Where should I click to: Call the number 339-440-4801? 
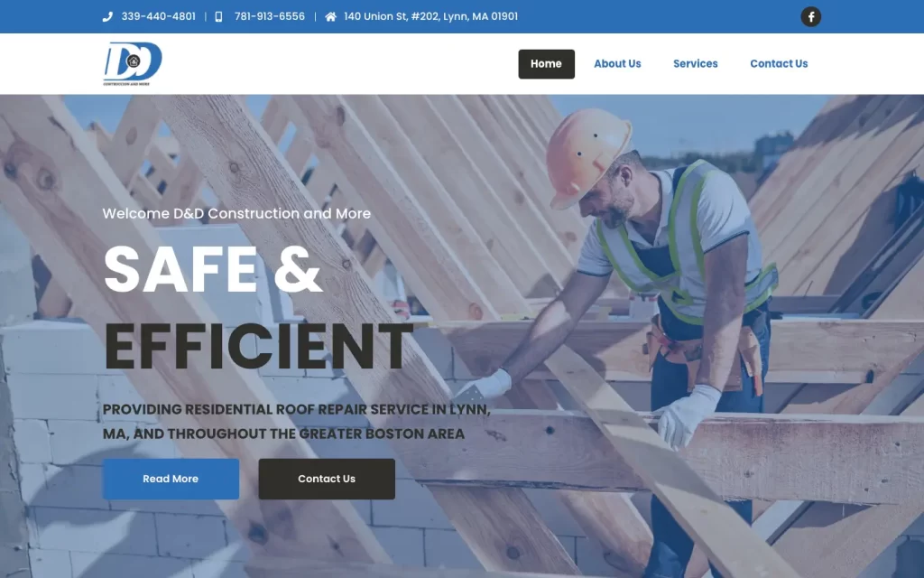click(x=159, y=16)
